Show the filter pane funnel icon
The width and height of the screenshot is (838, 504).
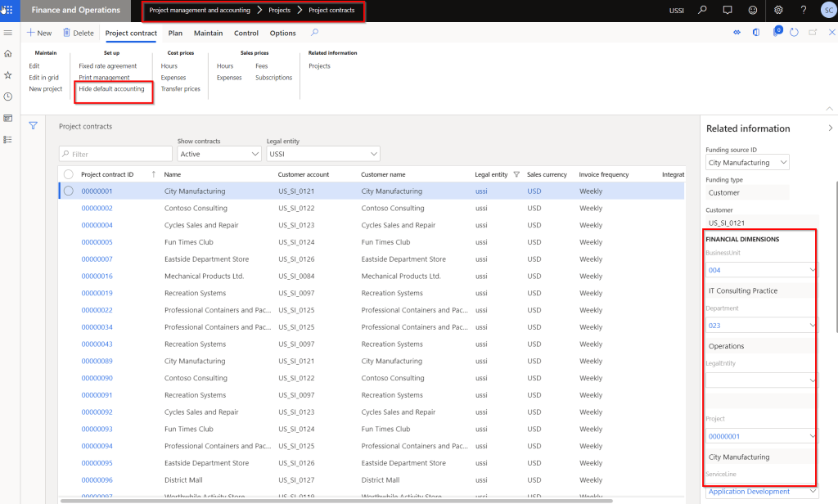coord(34,126)
